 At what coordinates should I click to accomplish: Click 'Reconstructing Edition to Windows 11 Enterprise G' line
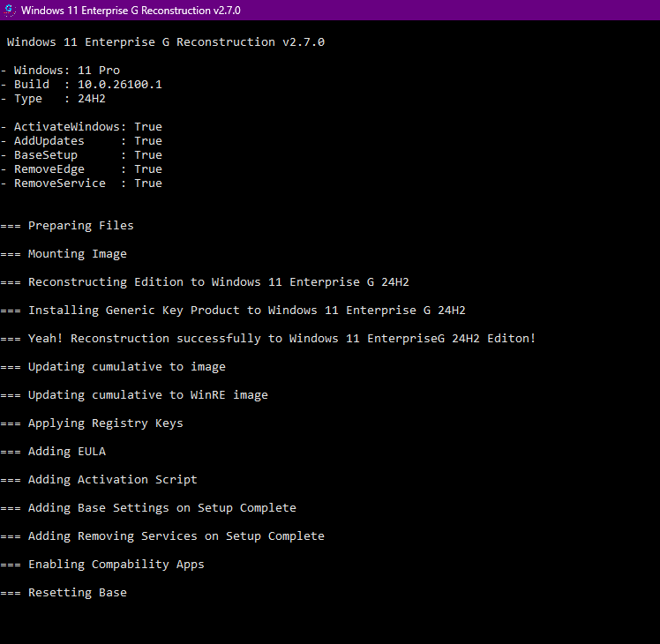pos(205,282)
